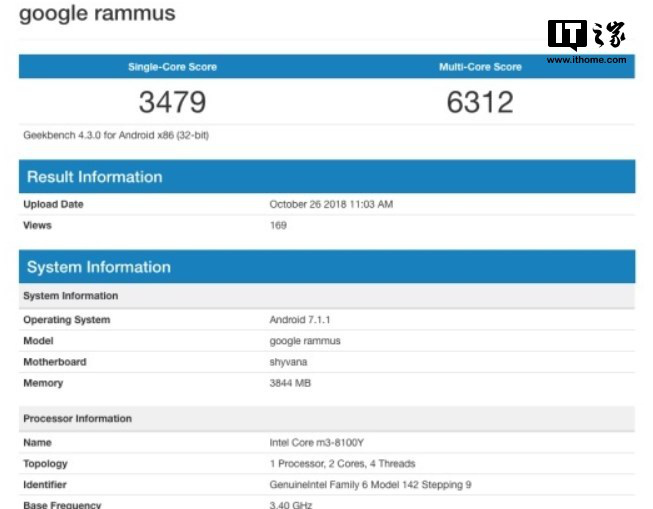Click the gray System Information subheader row
Image resolution: width=653 pixels, height=509 pixels.
coord(327,296)
